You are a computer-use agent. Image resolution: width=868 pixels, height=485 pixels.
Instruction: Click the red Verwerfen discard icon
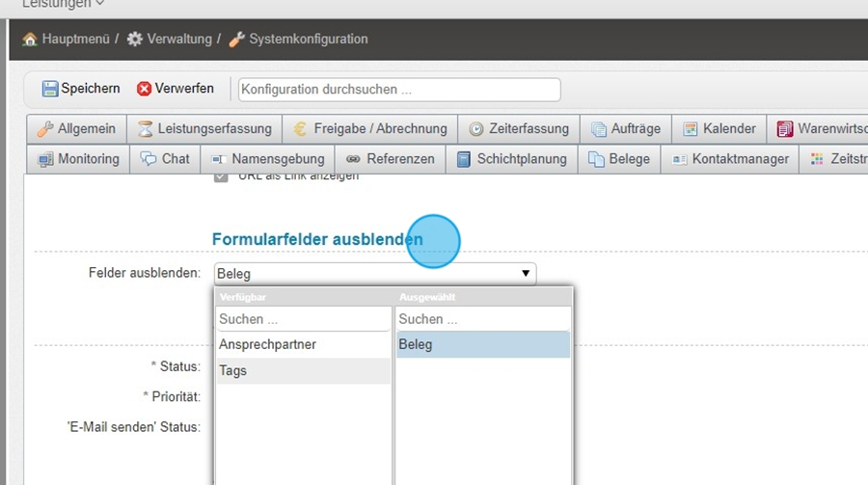(145, 89)
